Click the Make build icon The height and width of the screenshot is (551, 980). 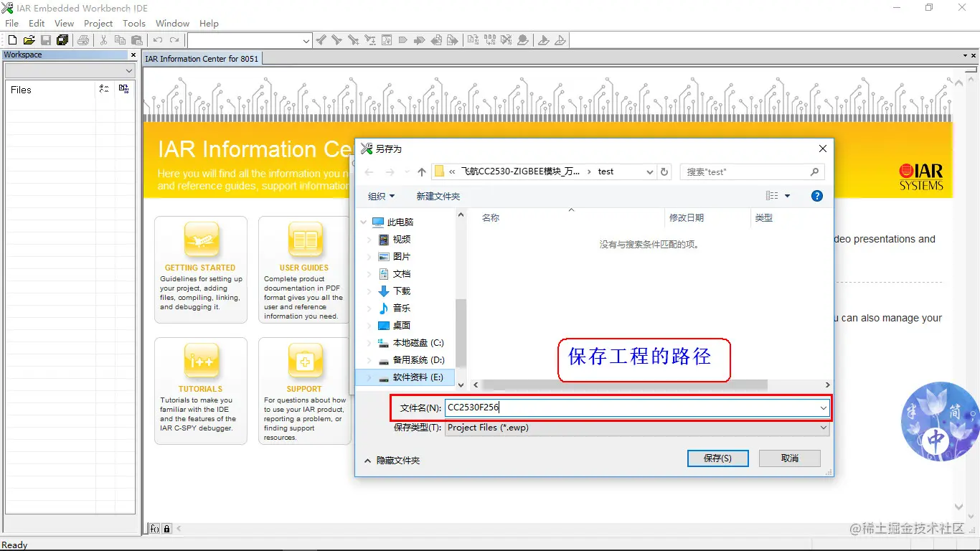[489, 40]
